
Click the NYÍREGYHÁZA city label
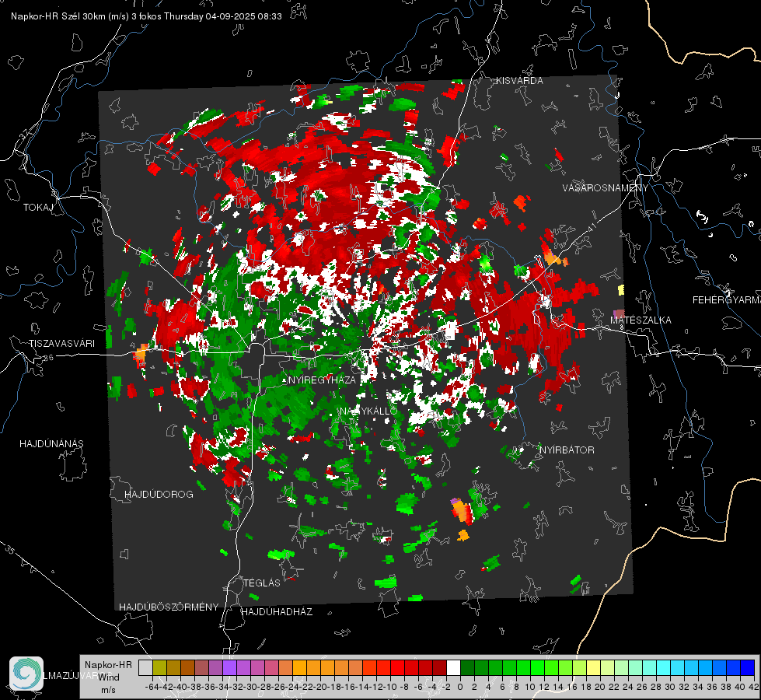pos(322,380)
